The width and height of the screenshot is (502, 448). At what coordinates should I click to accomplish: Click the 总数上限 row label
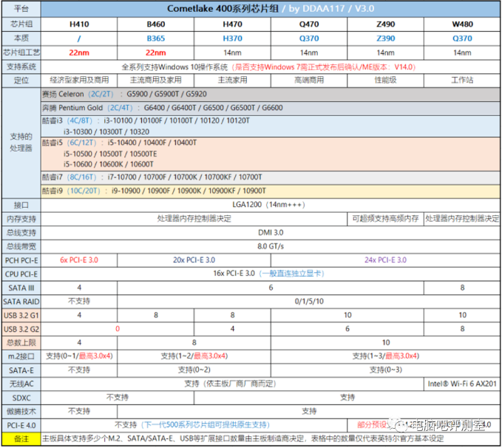[21, 343]
